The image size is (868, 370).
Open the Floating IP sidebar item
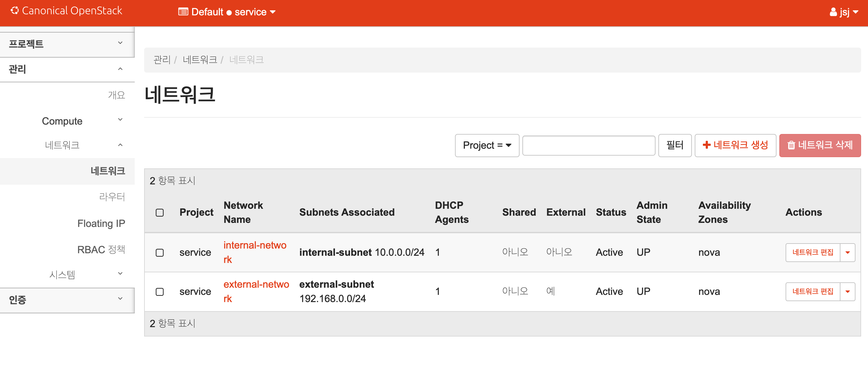(x=101, y=223)
